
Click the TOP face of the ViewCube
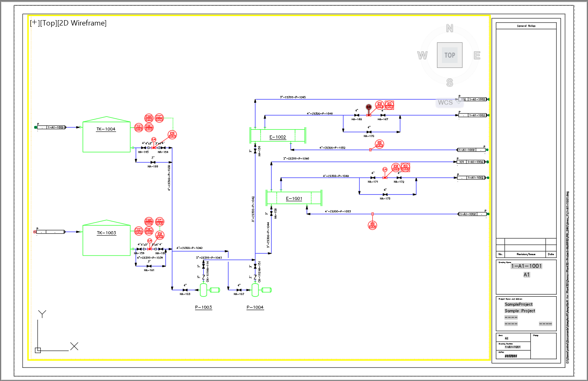(450, 55)
